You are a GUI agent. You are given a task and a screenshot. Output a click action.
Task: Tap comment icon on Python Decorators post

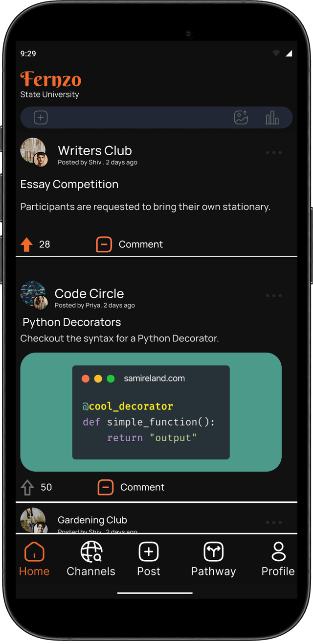point(106,487)
